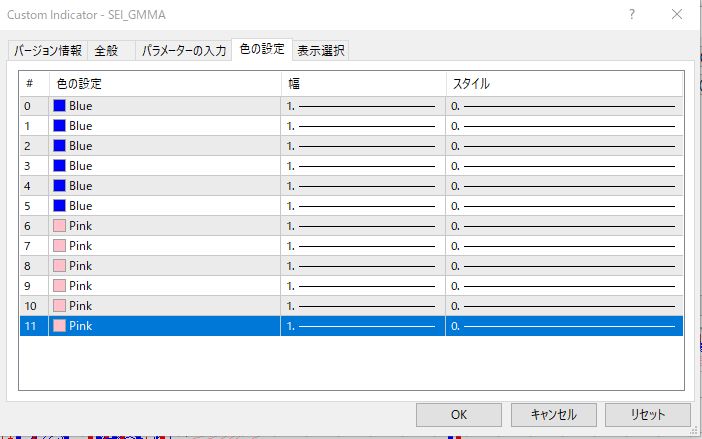Screen dimensions: 702x439
Task: Select the Blue label in row 5
Action: tap(81, 206)
